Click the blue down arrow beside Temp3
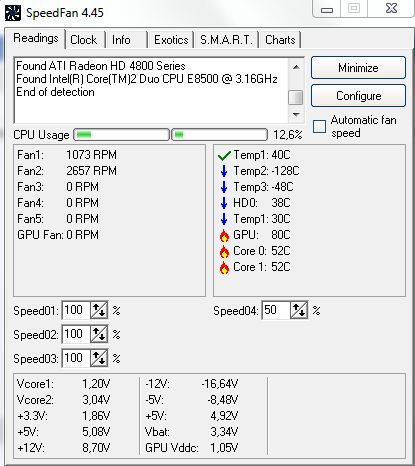This screenshot has height=466, width=415. click(x=224, y=187)
